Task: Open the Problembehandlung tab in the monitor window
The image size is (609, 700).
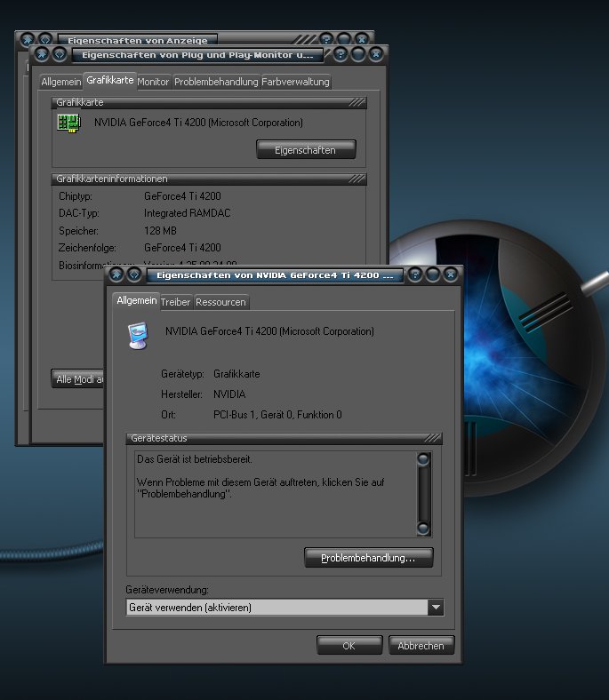Action: pyautogui.click(x=216, y=82)
